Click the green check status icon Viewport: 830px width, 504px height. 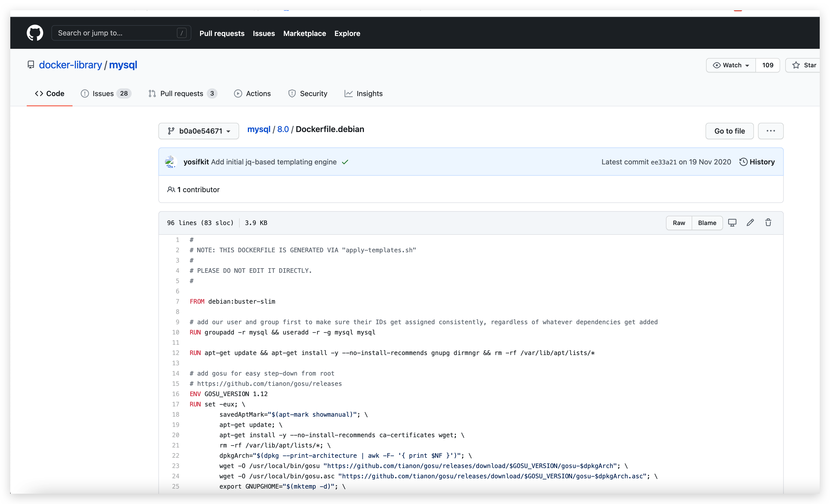[x=345, y=162]
